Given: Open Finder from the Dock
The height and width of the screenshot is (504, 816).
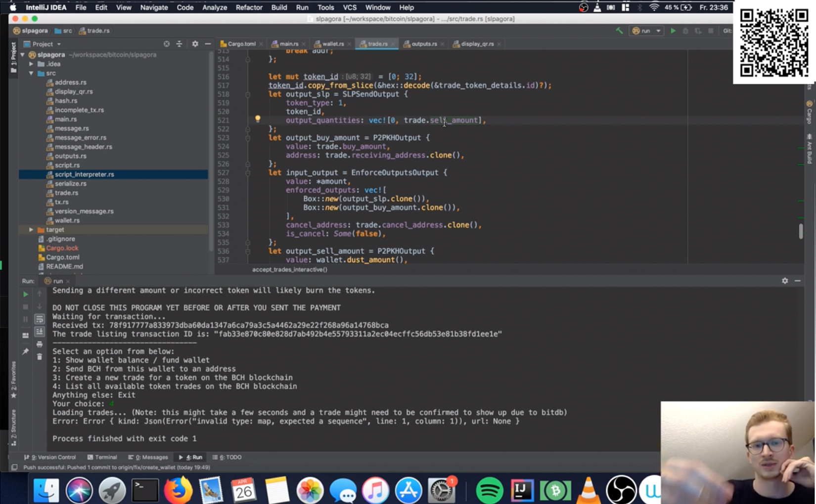Looking at the screenshot, I should click(46, 490).
